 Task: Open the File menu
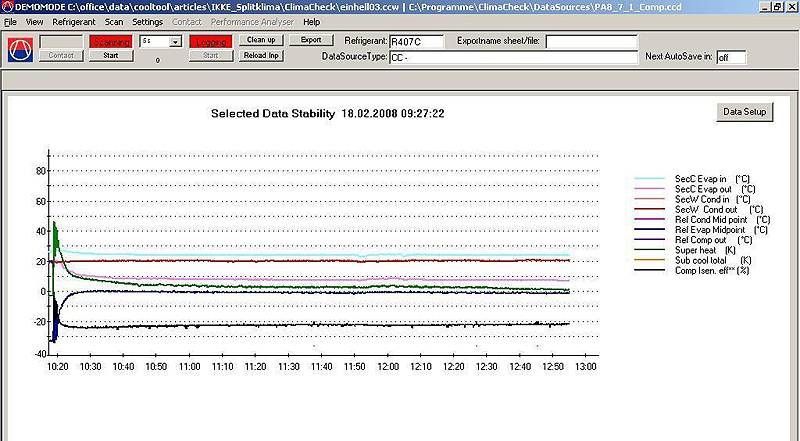11,21
